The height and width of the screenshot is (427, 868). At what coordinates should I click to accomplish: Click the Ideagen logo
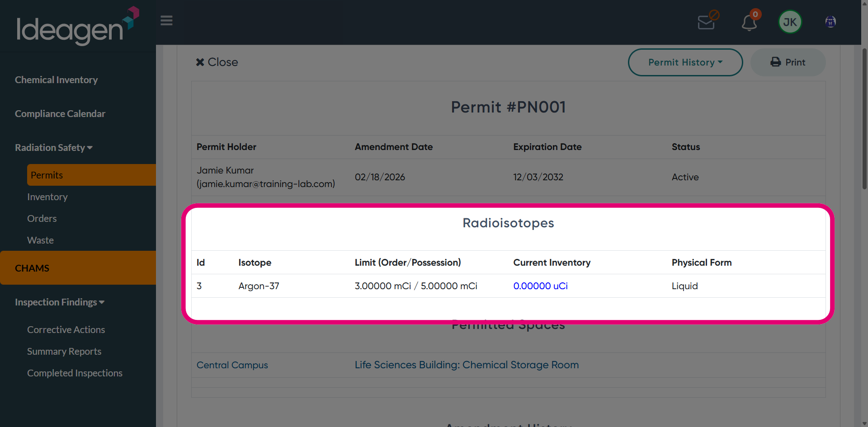point(78,26)
